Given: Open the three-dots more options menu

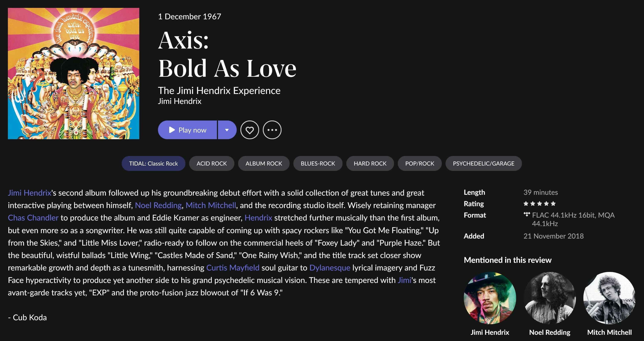Looking at the screenshot, I should click(x=272, y=130).
